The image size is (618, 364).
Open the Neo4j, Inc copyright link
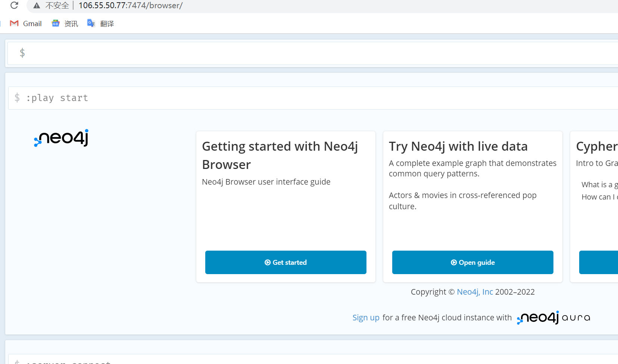click(475, 292)
